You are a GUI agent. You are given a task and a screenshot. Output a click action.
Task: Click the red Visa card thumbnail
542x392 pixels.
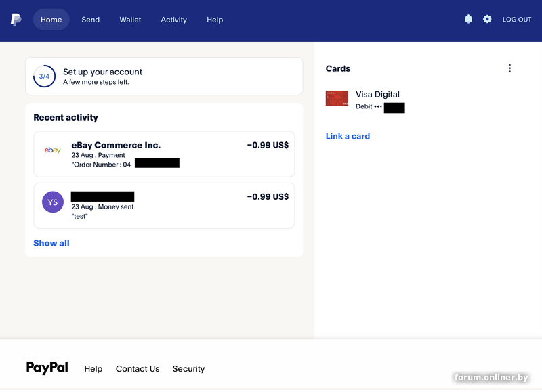337,98
